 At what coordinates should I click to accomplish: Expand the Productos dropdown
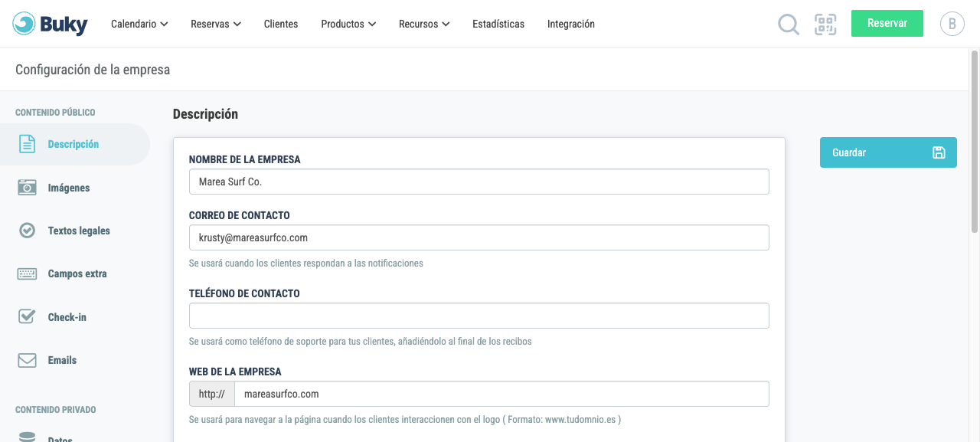click(x=348, y=24)
